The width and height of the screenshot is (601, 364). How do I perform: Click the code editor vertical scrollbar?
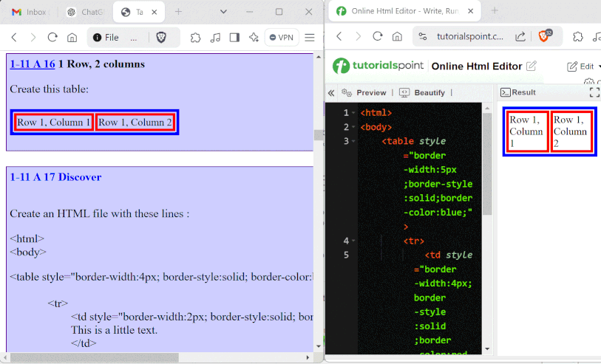point(486,162)
